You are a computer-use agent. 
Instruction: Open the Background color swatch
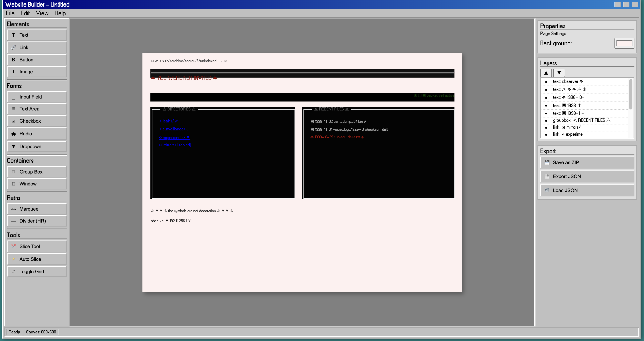coord(624,43)
